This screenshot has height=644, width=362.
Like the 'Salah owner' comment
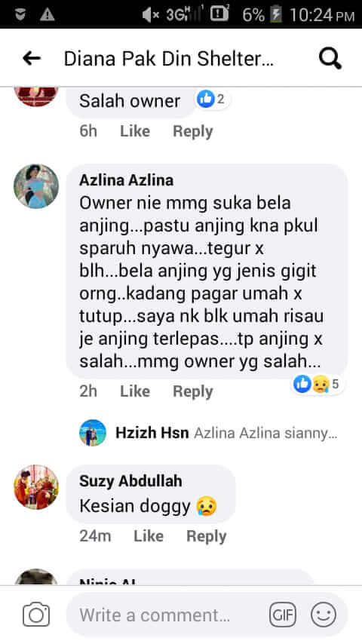pos(135,131)
